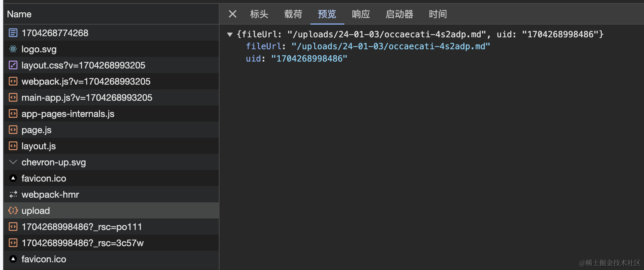The width and height of the screenshot is (644, 270).
Task: Click the document icon beside 1704268774268
Action: click(13, 33)
